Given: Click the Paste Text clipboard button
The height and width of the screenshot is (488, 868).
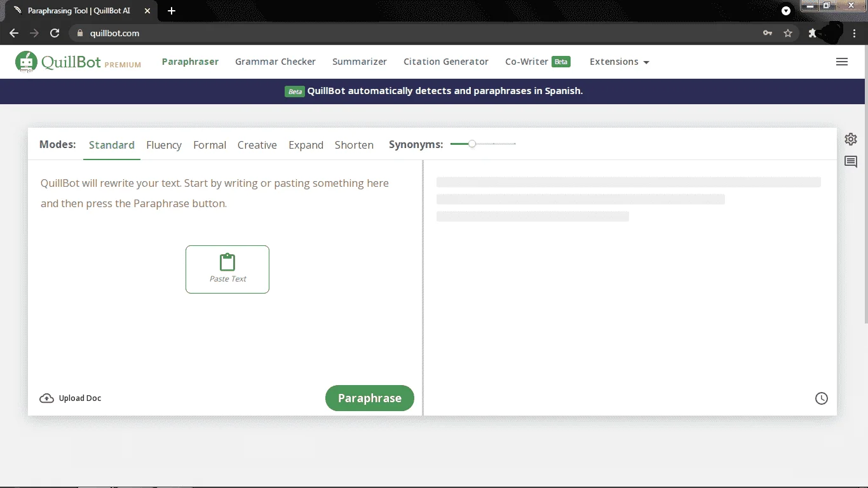Looking at the screenshot, I should (x=227, y=269).
